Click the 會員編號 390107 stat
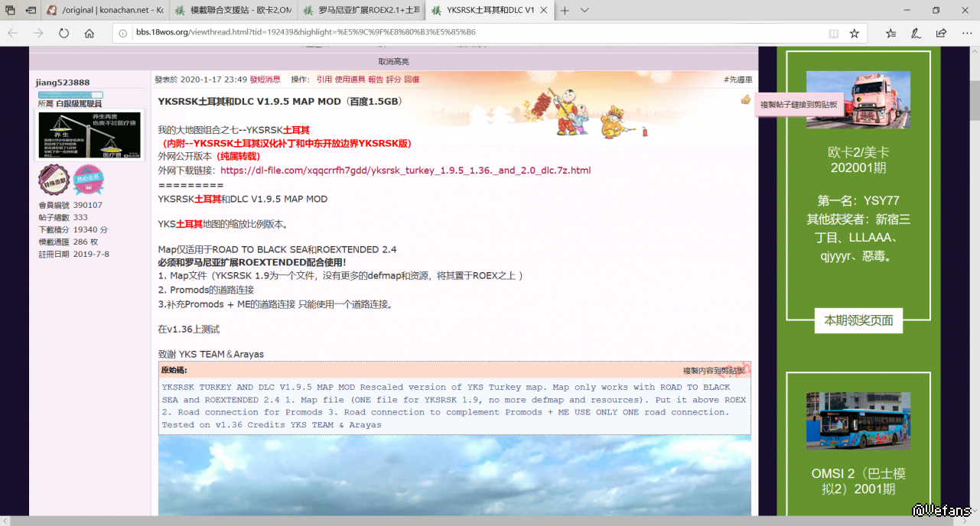The height and width of the screenshot is (526, 980). point(70,205)
